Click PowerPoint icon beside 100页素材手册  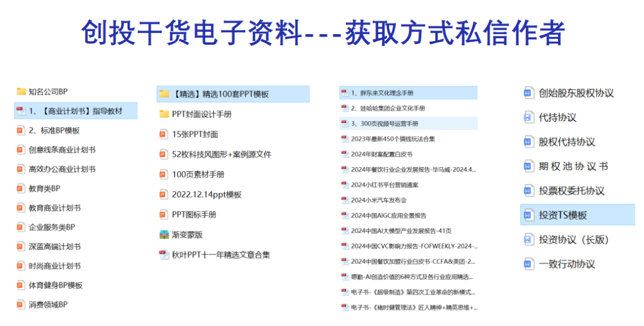pos(164,174)
